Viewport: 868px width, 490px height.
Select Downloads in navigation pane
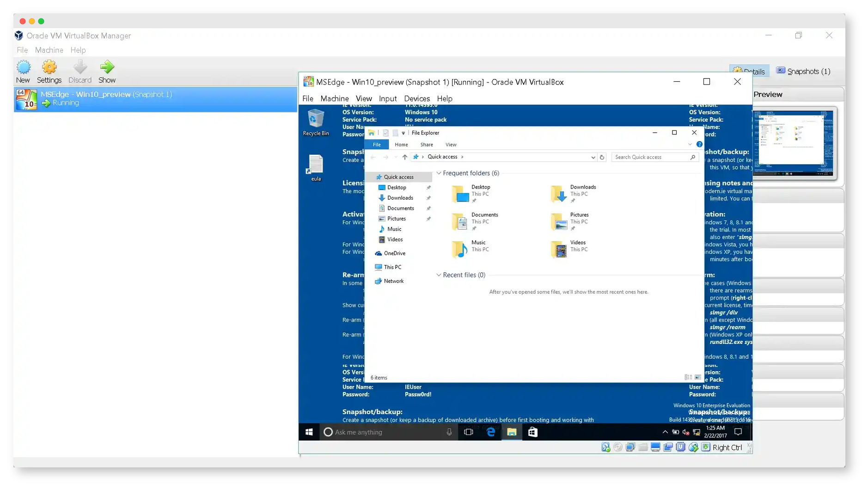click(400, 198)
